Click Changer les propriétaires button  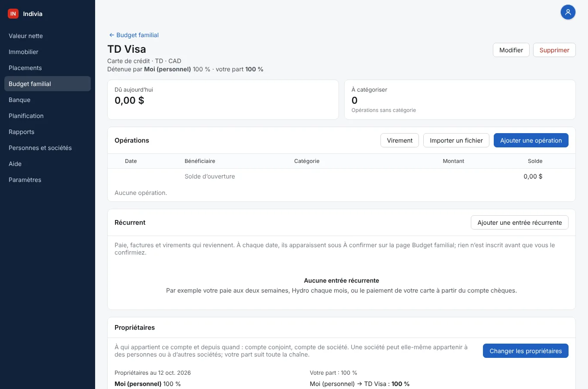pos(526,351)
